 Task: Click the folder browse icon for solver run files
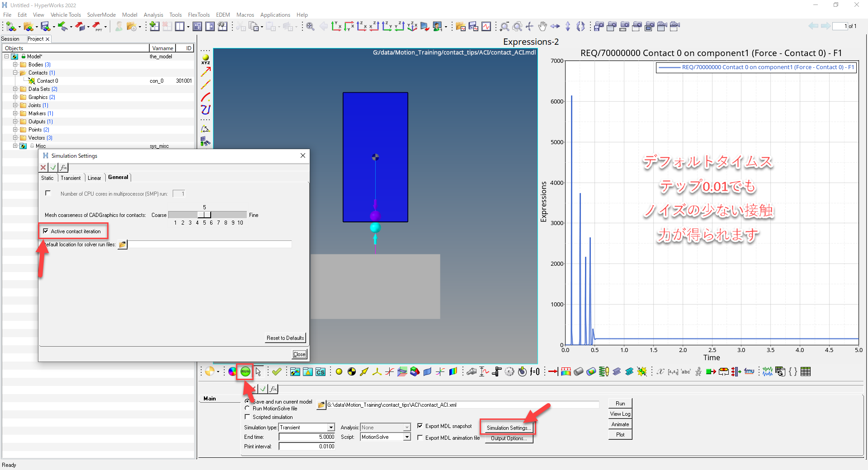(123, 244)
